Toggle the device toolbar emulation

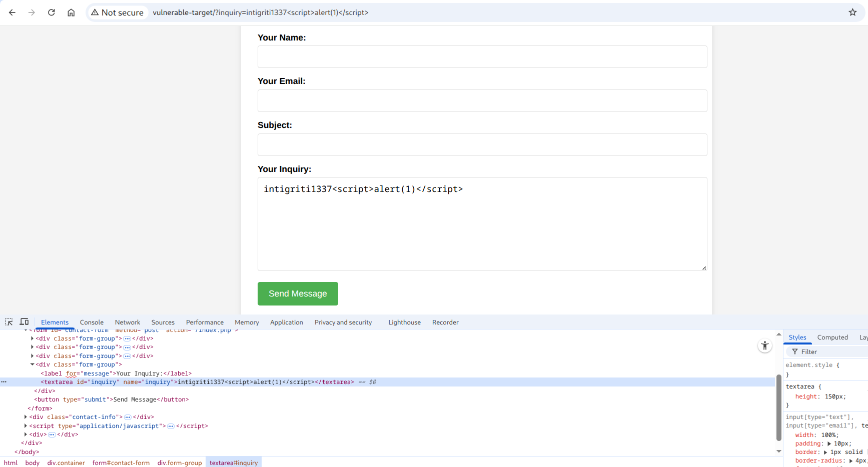tap(24, 322)
